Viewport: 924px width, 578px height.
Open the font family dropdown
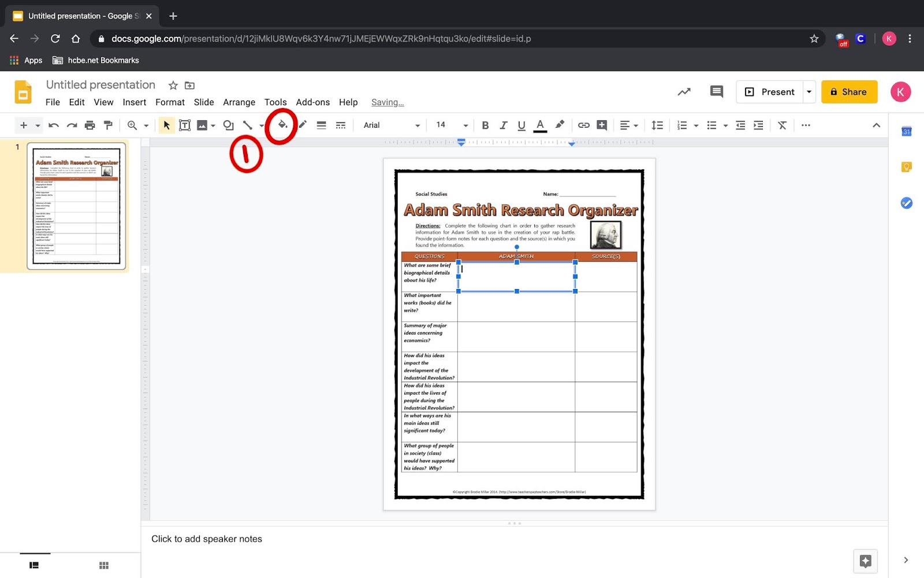click(390, 125)
